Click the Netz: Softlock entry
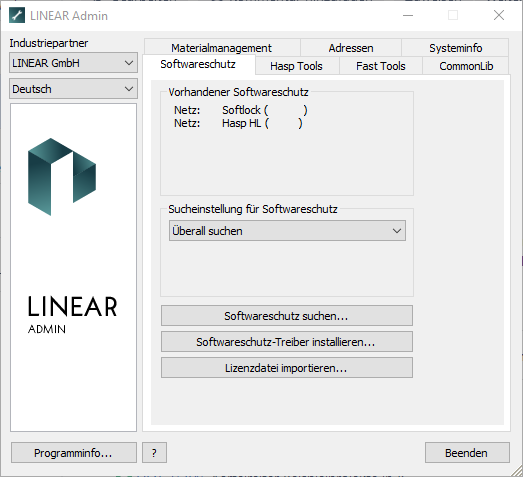 [240, 110]
